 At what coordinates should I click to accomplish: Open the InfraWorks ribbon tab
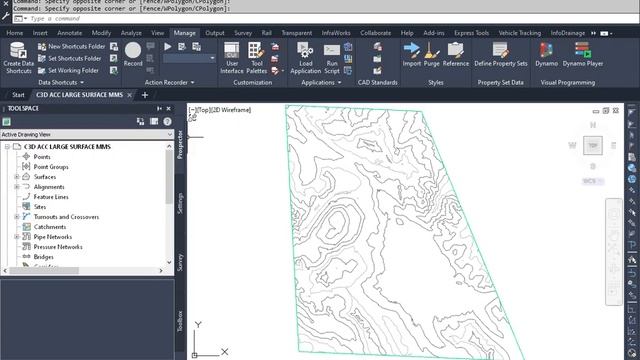(336, 33)
